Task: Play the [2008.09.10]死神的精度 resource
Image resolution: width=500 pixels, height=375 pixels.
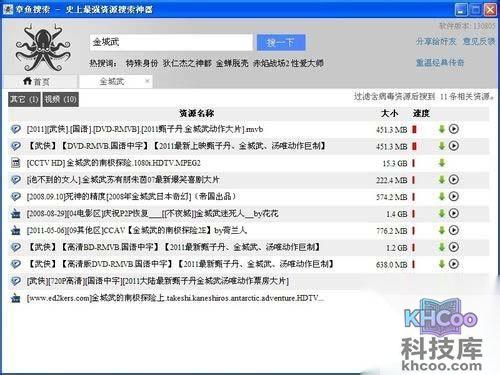Action: (x=454, y=196)
